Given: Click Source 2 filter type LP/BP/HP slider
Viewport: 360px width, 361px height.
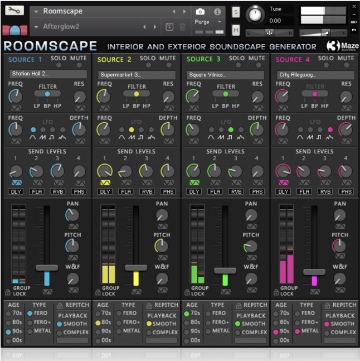Looking at the screenshot, I should click(136, 94).
